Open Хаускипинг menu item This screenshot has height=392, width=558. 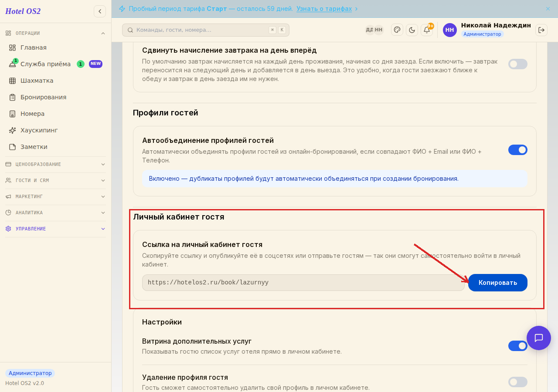click(x=55, y=130)
